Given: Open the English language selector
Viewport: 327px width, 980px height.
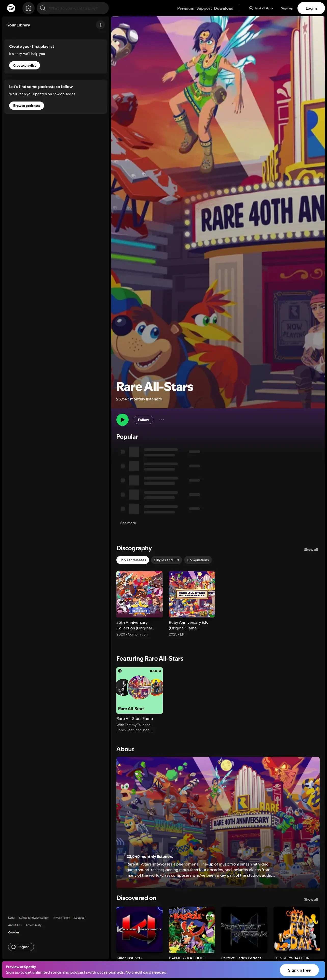Looking at the screenshot, I should tap(21, 947).
